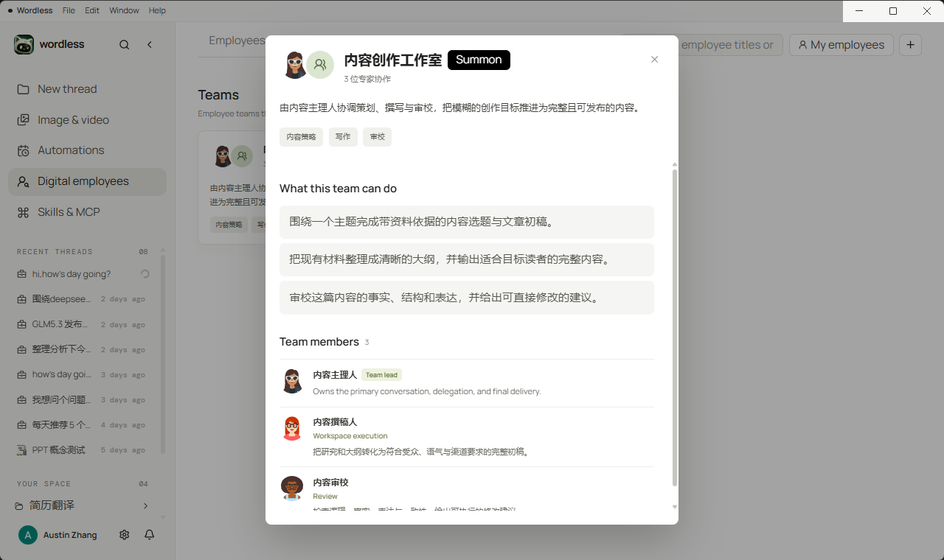Click the Team lead badge
This screenshot has height=560, width=944.
(381, 375)
